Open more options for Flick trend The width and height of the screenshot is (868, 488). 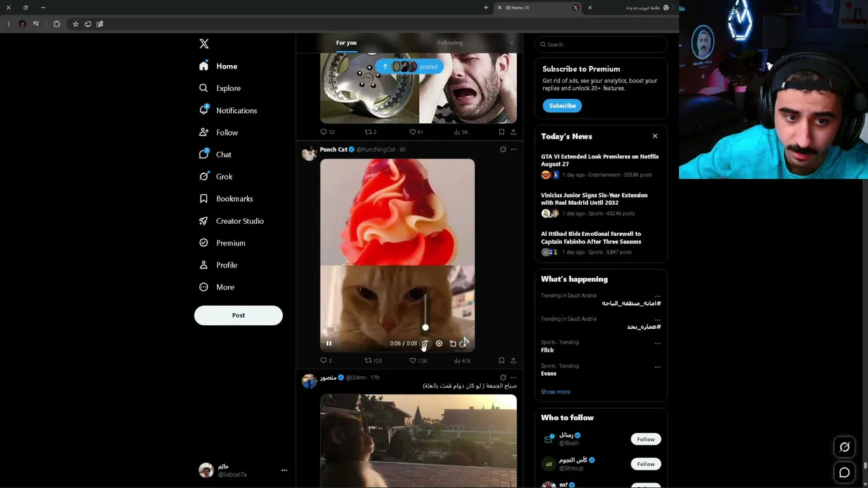[x=657, y=344]
